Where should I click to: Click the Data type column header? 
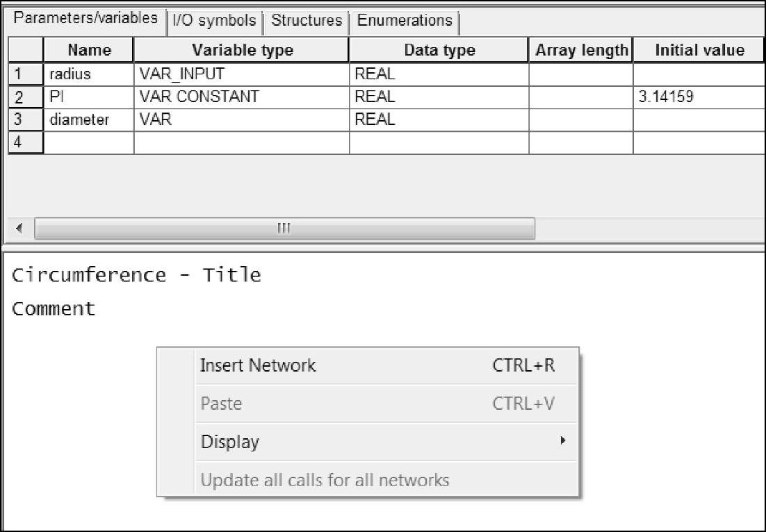439,51
